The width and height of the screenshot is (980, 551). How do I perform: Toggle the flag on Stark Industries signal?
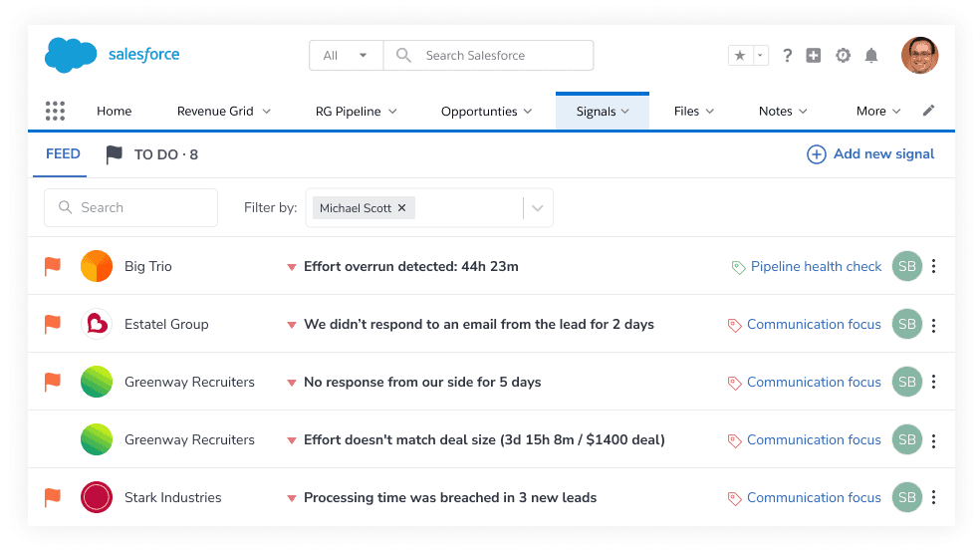click(x=53, y=497)
